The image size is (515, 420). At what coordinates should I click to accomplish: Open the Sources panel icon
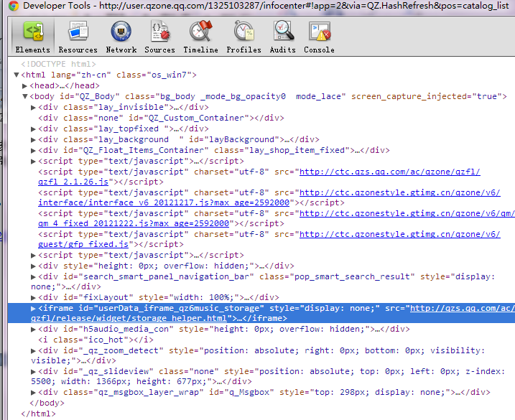(x=159, y=31)
